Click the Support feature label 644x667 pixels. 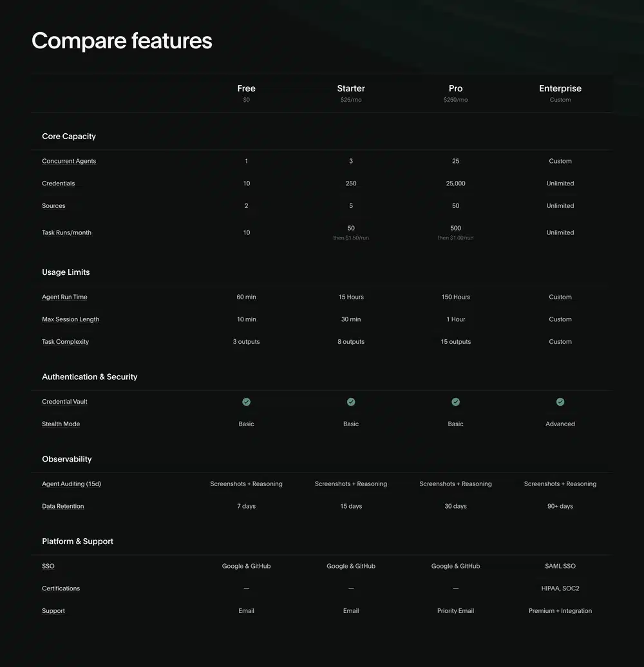[53, 611]
